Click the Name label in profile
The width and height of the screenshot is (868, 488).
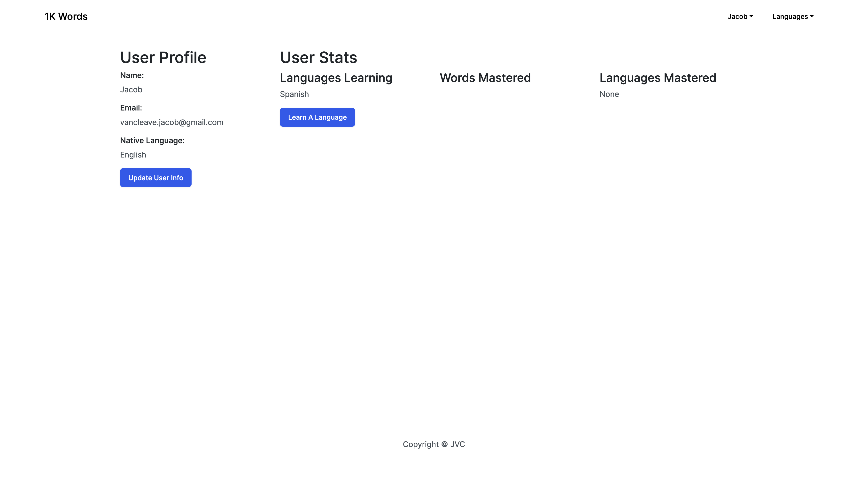click(x=132, y=76)
